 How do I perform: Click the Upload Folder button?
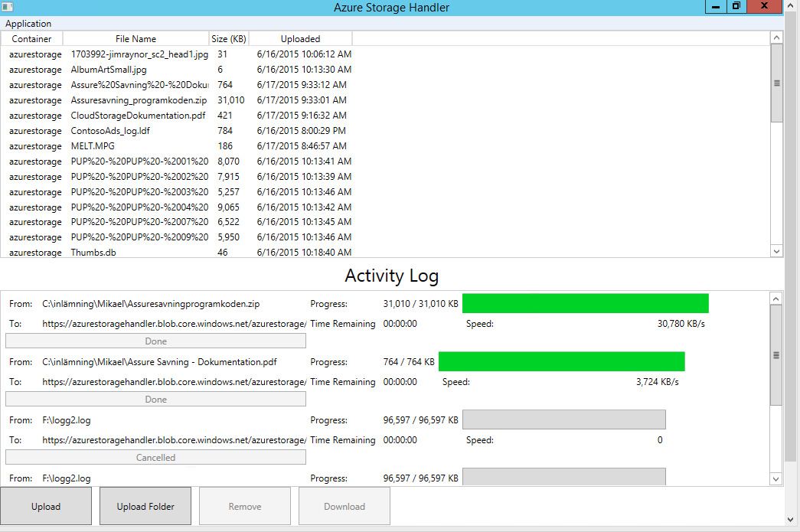click(x=145, y=506)
